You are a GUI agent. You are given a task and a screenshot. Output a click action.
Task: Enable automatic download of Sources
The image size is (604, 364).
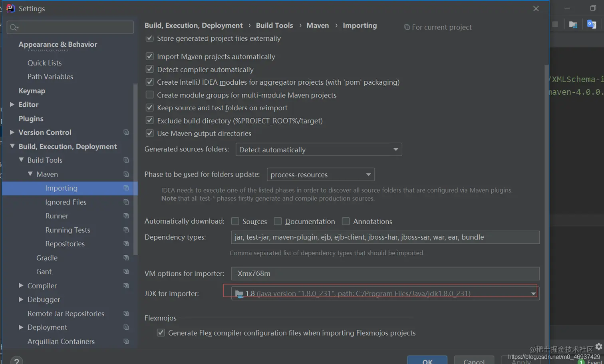(x=235, y=221)
